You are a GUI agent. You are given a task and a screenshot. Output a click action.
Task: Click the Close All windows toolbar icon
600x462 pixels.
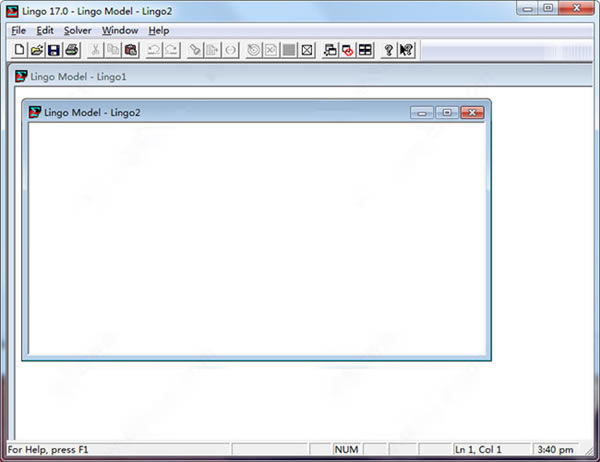348,49
